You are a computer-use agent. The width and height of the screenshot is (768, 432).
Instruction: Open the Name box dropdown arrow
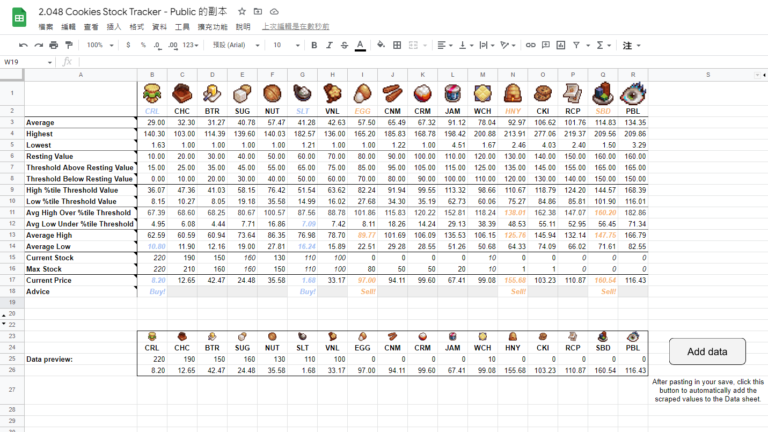[x=49, y=62]
